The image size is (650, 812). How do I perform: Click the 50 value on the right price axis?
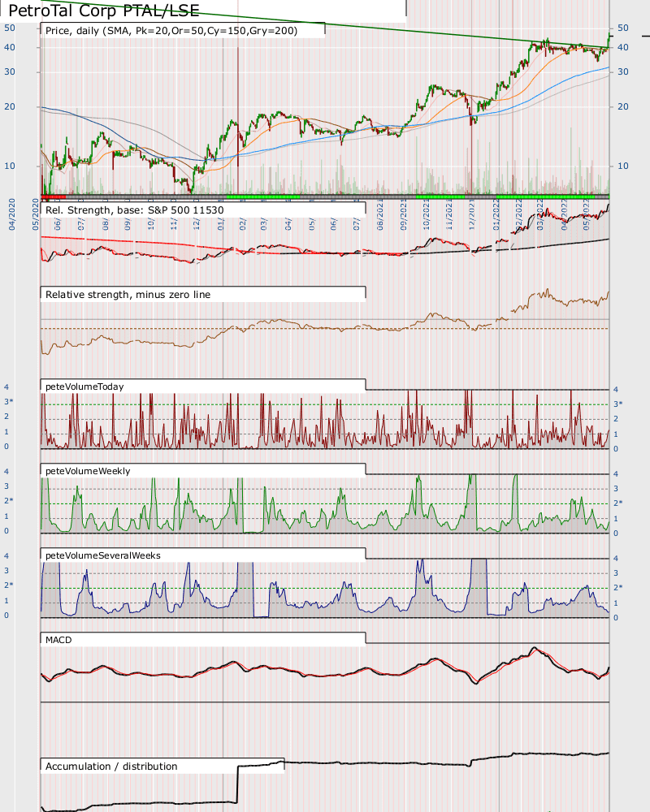(x=623, y=28)
